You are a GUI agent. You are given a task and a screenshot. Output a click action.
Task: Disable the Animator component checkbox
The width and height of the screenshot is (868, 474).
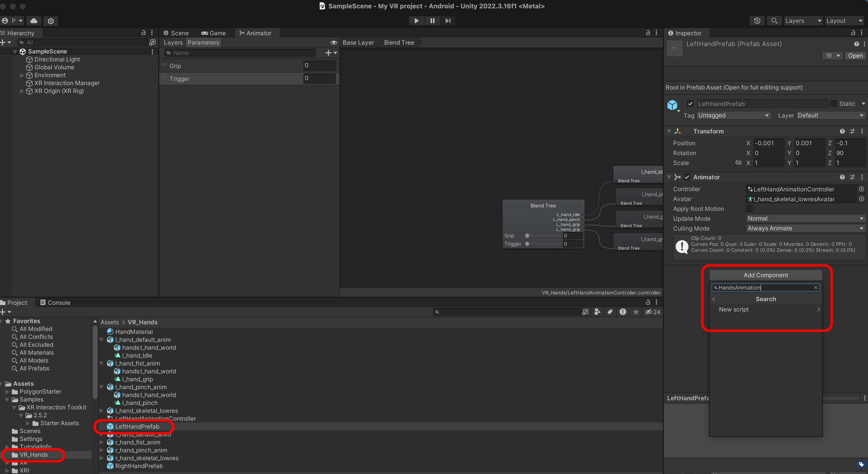pyautogui.click(x=687, y=177)
